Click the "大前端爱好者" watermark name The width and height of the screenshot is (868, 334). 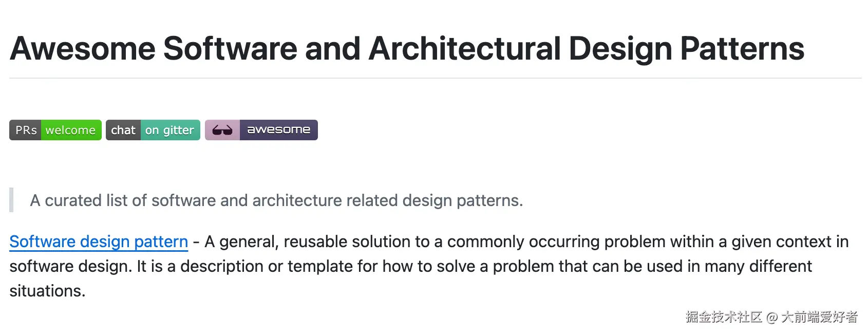coord(819,317)
